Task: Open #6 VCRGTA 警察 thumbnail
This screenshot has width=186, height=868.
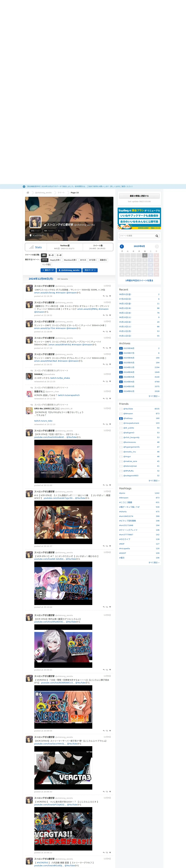Action: pos(63,707)
